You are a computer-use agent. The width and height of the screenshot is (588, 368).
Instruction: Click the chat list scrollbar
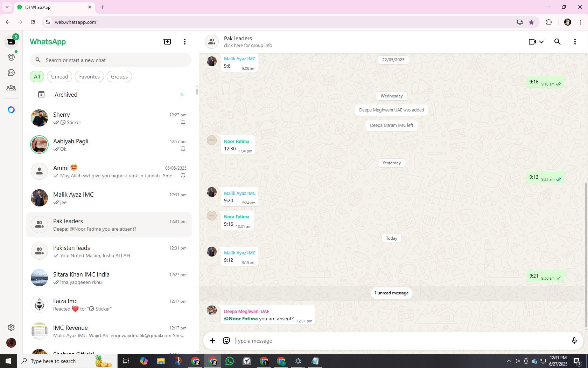(197, 91)
